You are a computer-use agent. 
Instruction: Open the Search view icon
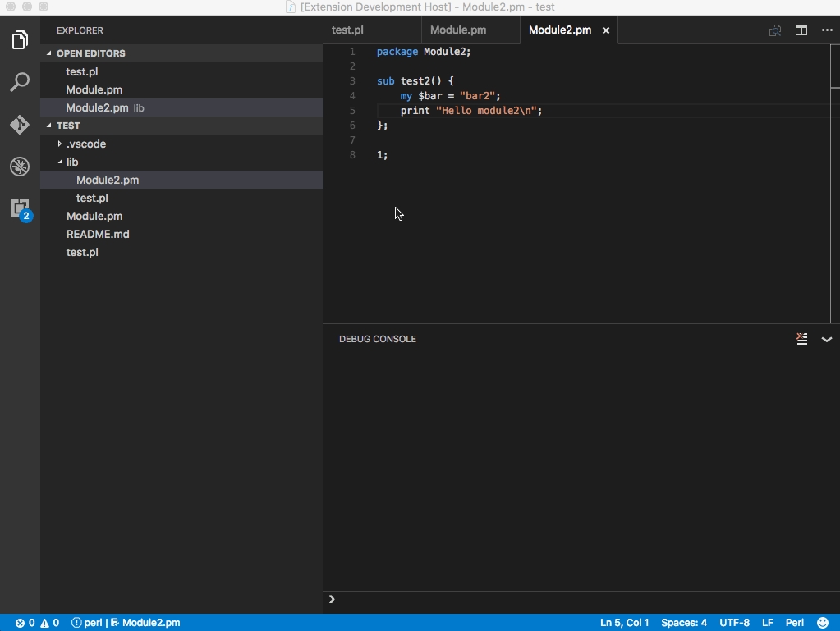pos(20,82)
